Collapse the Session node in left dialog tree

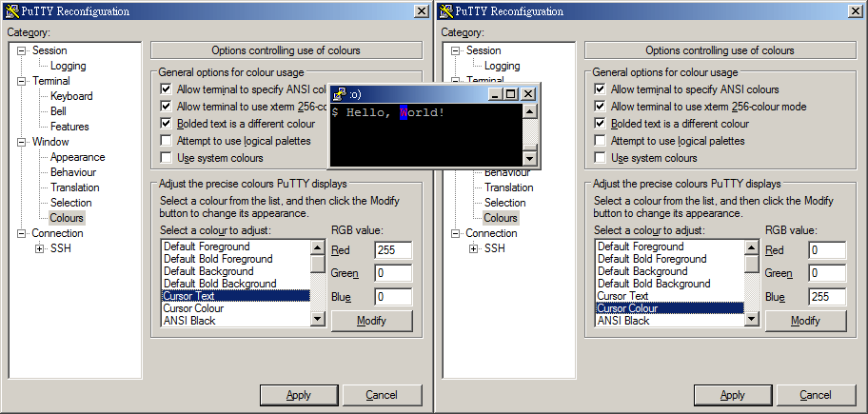tap(22, 51)
